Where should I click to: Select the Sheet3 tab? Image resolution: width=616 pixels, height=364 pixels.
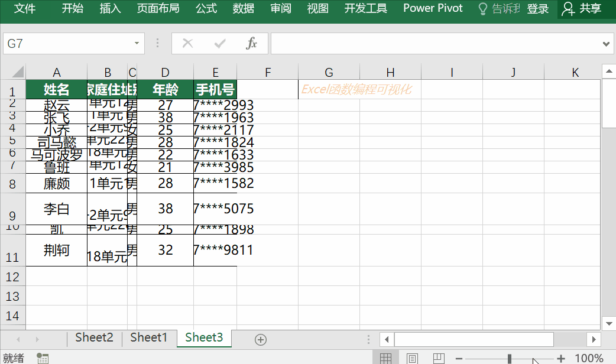coord(204,337)
